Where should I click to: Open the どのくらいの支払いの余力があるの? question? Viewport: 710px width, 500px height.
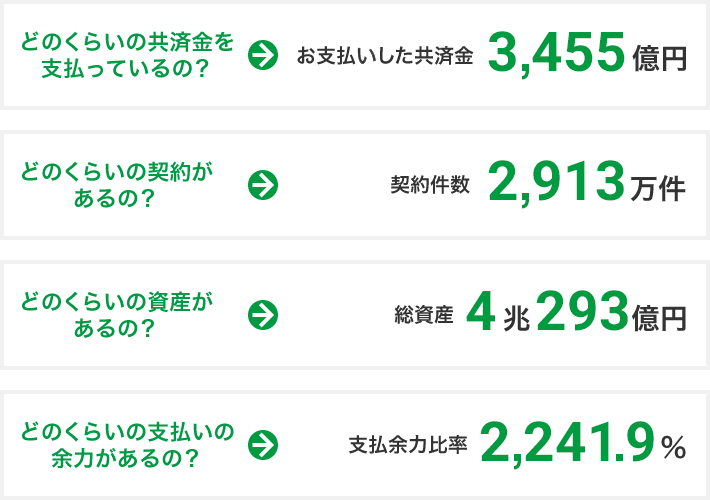pos(125,444)
